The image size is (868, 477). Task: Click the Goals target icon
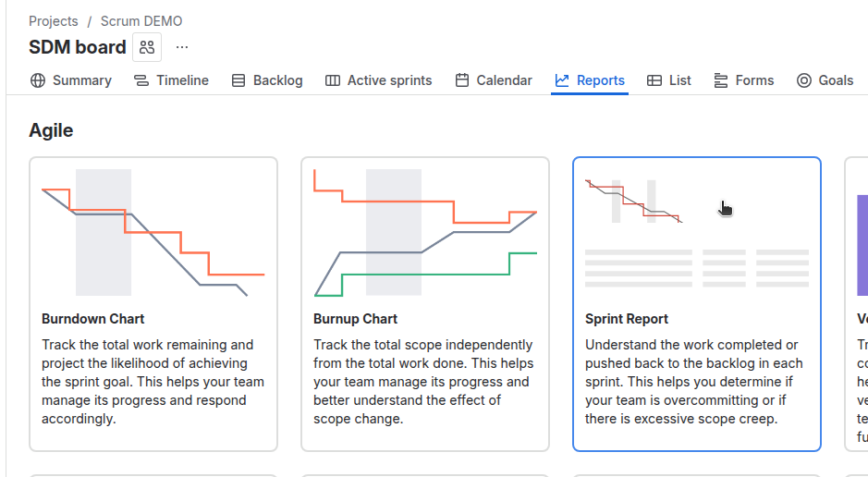click(x=804, y=80)
